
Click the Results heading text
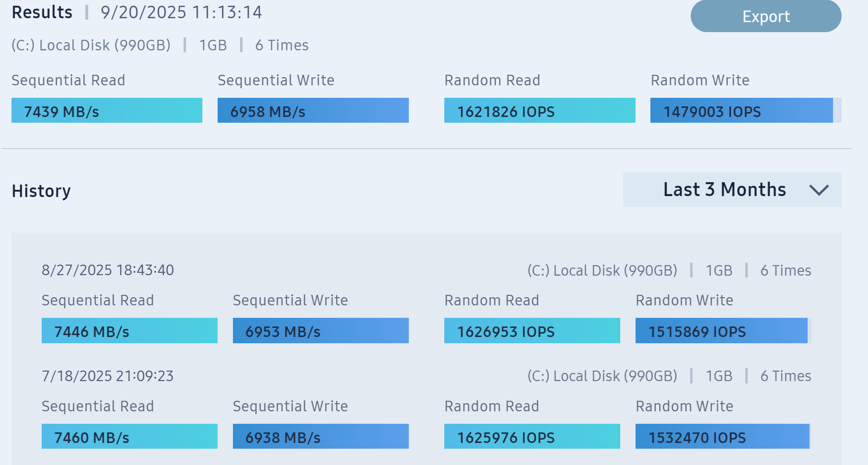point(42,12)
